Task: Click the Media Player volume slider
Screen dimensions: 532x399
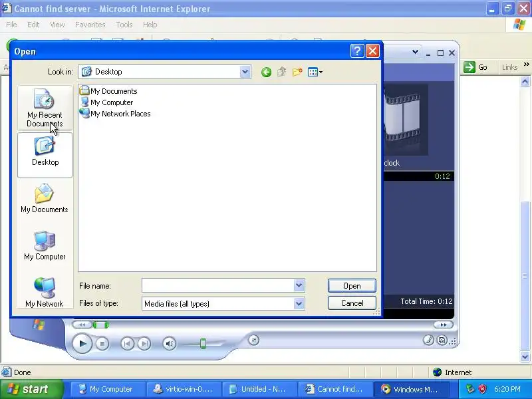Action: click(x=203, y=343)
